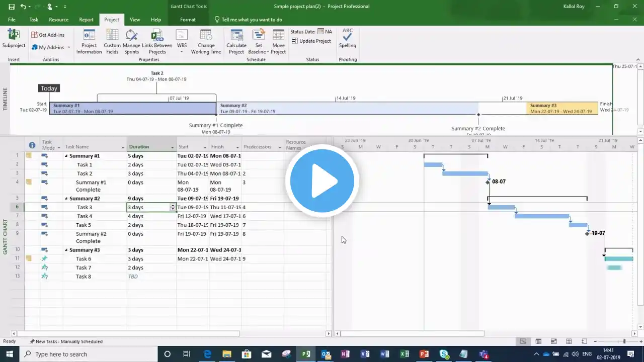644x362 pixels.
Task: Click Get Add-ins button
Action: (x=48, y=35)
